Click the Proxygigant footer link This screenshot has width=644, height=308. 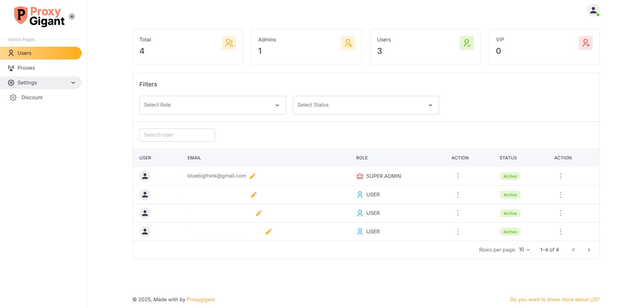click(x=200, y=300)
